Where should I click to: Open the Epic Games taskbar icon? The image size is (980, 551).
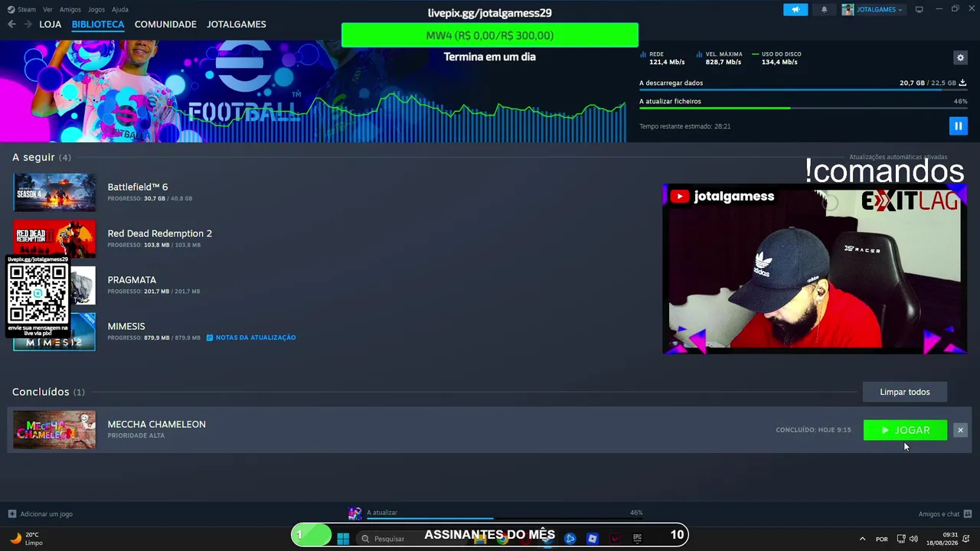[x=637, y=538]
